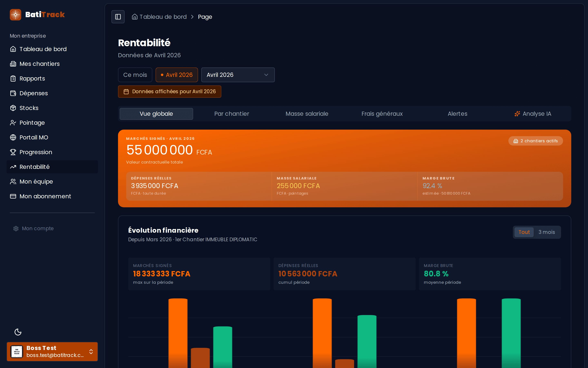The width and height of the screenshot is (588, 368).
Task: Click the Dépenses réelles 3 935 000 FCFA card
Action: coord(199,186)
